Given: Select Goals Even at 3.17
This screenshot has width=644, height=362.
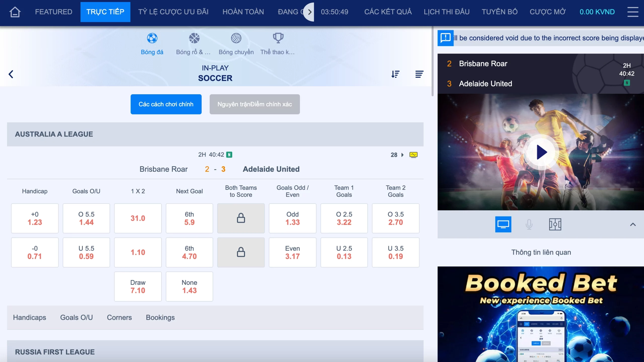Looking at the screenshot, I should [x=293, y=252].
